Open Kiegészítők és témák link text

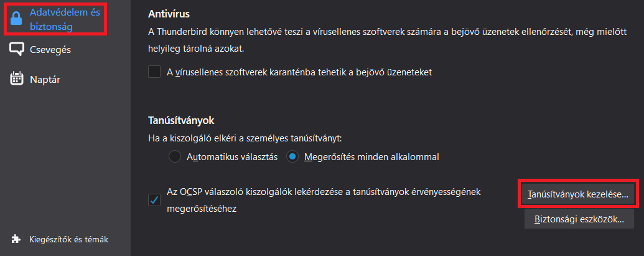[x=68, y=239]
